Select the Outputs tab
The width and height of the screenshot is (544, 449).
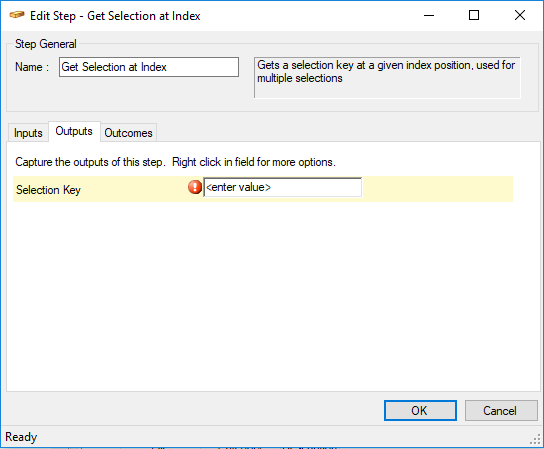point(74,131)
